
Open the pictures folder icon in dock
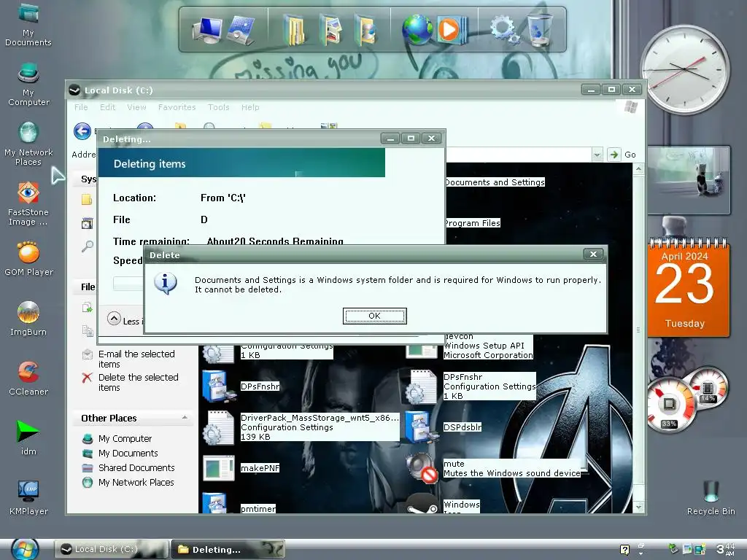pyautogui.click(x=331, y=31)
